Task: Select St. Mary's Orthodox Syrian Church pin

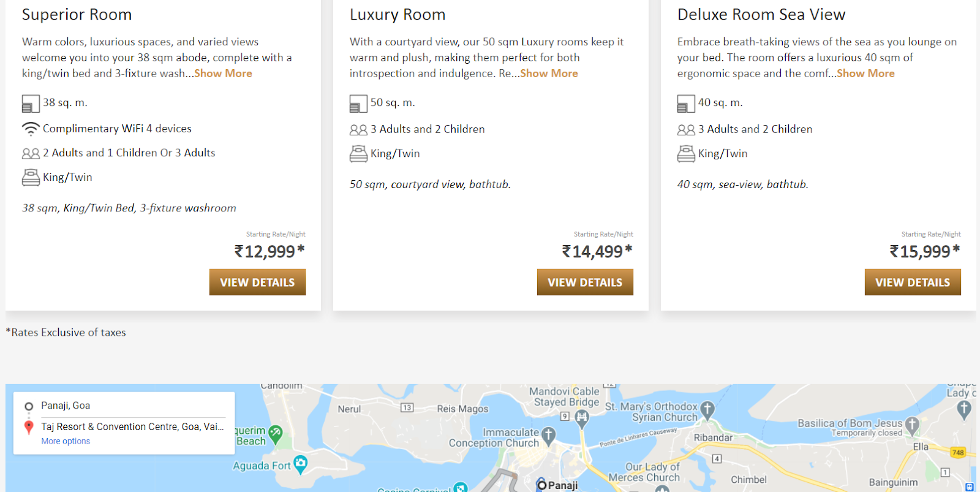Action: 707,409
